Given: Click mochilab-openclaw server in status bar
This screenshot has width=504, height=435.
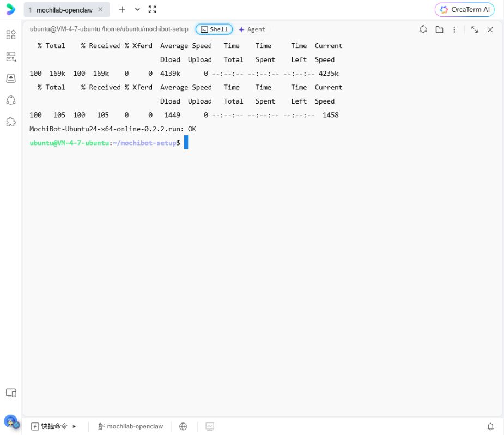Looking at the screenshot, I should [131, 426].
